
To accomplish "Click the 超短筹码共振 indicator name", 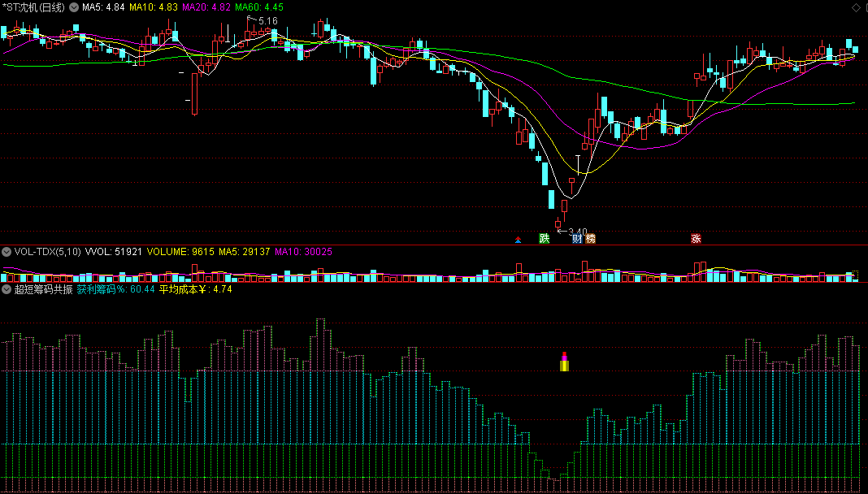I will 43,289.
